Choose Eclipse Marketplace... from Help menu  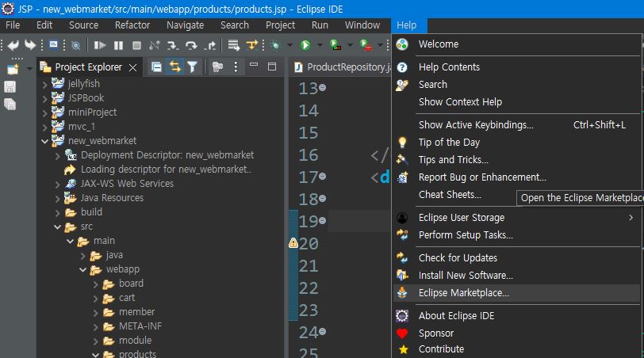(x=516, y=293)
